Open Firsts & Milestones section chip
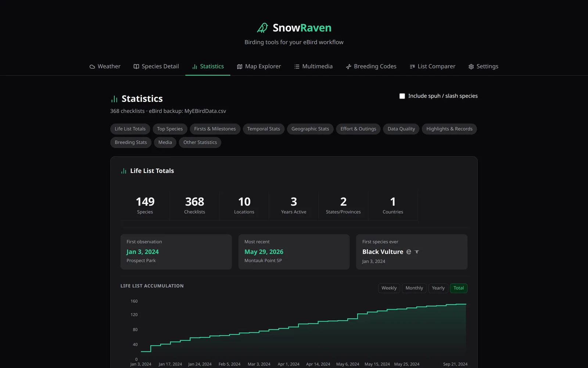The width and height of the screenshot is (588, 368). [215, 129]
